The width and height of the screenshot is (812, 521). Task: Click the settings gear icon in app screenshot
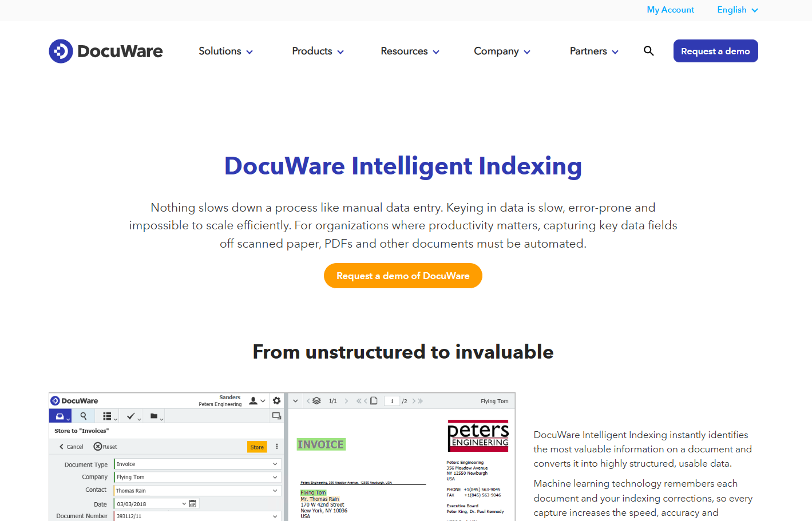click(x=277, y=401)
